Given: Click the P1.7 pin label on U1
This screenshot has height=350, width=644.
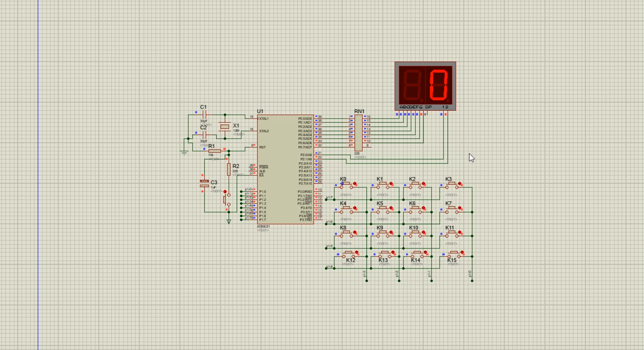Looking at the screenshot, I should coord(262,220).
